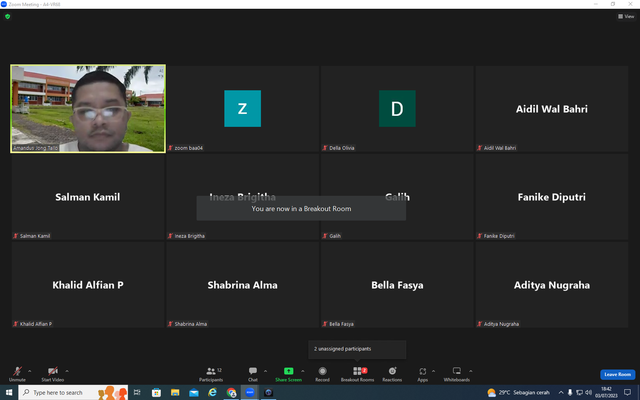
Task: Click muted mic icon on zoom baa04's label
Action: click(x=171, y=148)
